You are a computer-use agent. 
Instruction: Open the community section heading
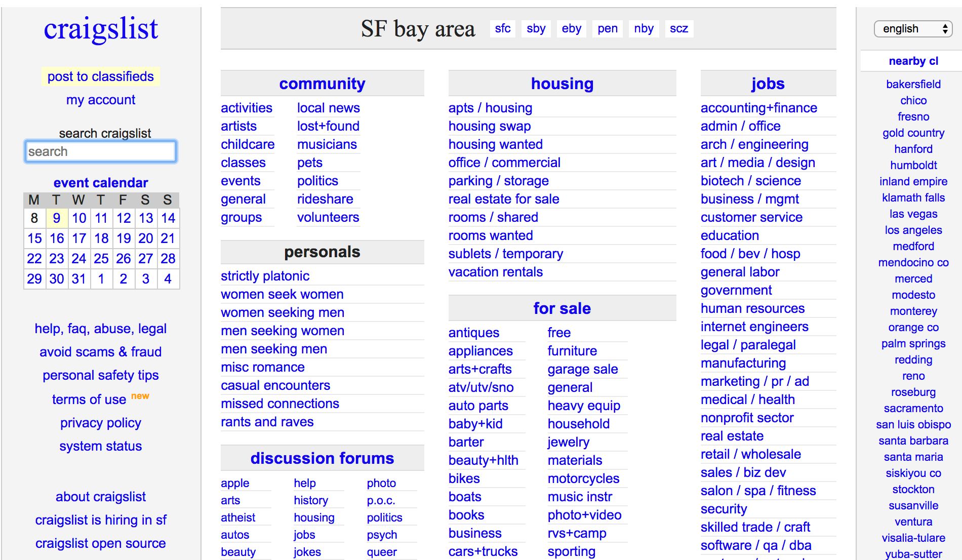(322, 84)
